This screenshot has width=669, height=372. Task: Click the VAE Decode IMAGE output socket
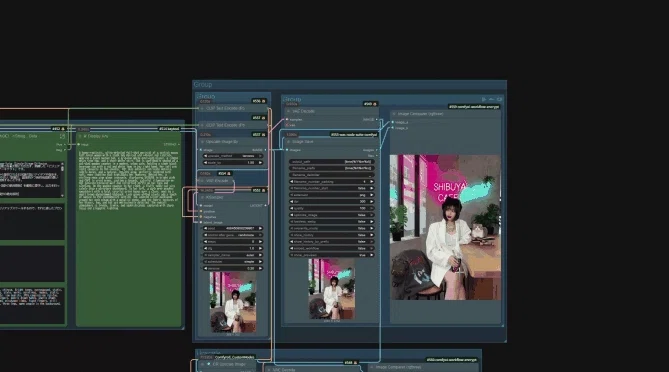pyautogui.click(x=376, y=120)
